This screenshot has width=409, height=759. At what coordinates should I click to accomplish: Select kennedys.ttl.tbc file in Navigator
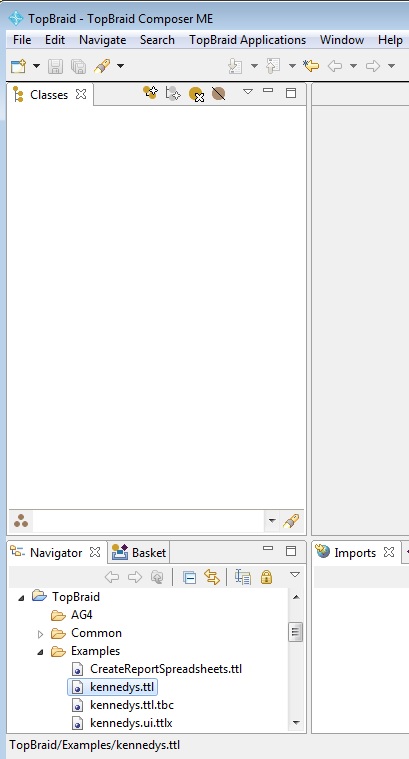132,705
